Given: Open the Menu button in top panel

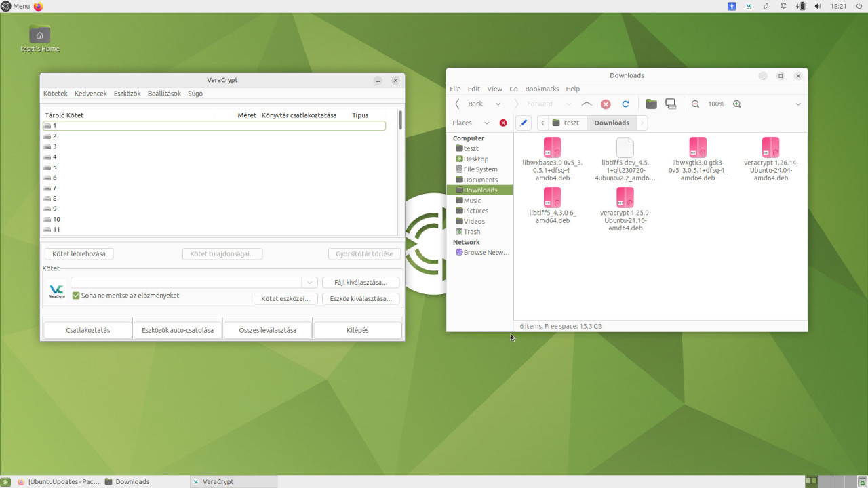Looking at the screenshot, I should (x=16, y=6).
